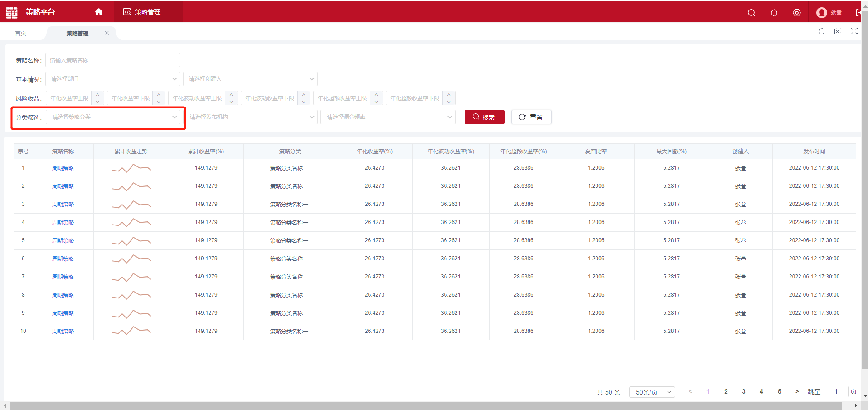The image size is (868, 410).
Task: Increase 年化收益率上限 with up arrow
Action: click(x=97, y=95)
